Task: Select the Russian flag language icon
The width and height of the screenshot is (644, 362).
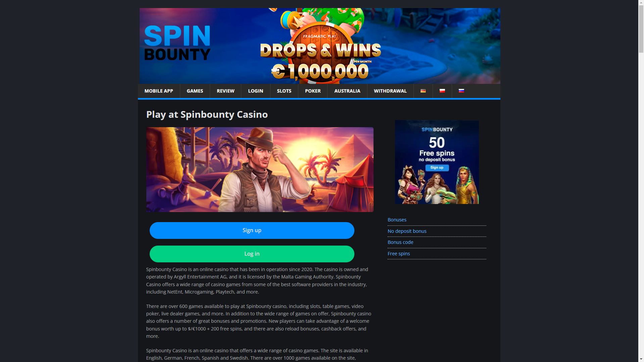Action: click(461, 91)
